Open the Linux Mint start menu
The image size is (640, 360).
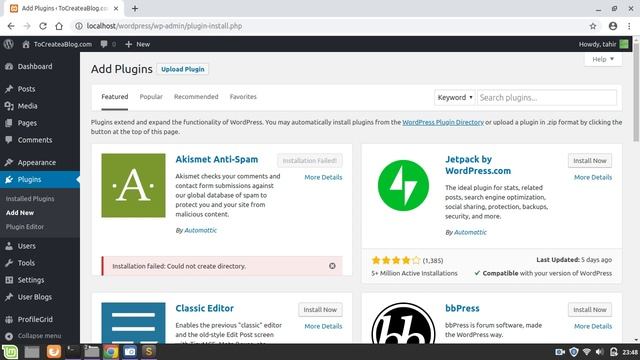(x=10, y=352)
